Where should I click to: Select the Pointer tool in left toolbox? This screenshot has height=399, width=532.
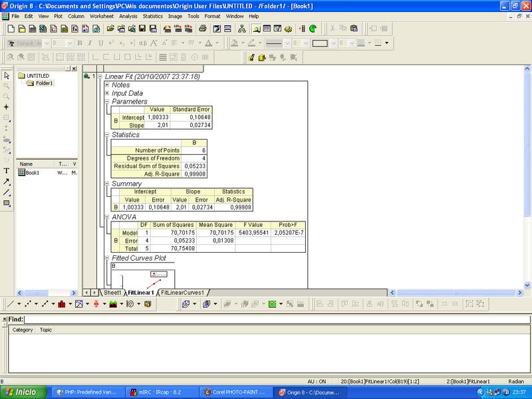coord(7,75)
